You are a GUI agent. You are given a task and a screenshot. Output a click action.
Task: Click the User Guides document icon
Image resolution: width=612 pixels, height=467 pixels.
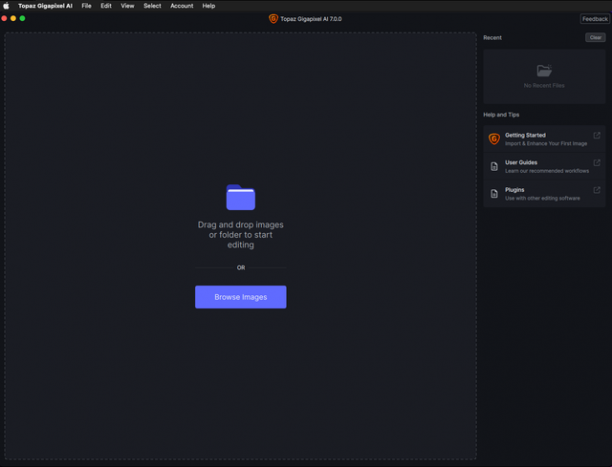point(494,166)
